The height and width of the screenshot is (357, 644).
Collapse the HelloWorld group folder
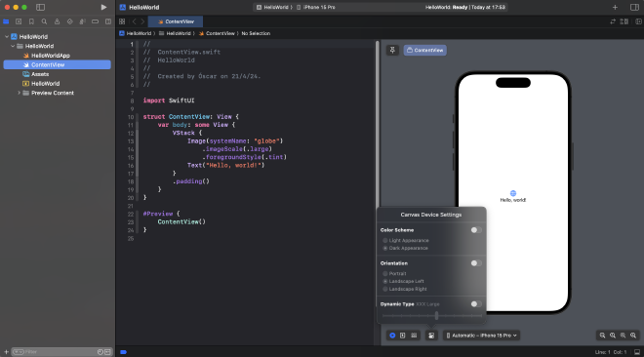point(13,46)
